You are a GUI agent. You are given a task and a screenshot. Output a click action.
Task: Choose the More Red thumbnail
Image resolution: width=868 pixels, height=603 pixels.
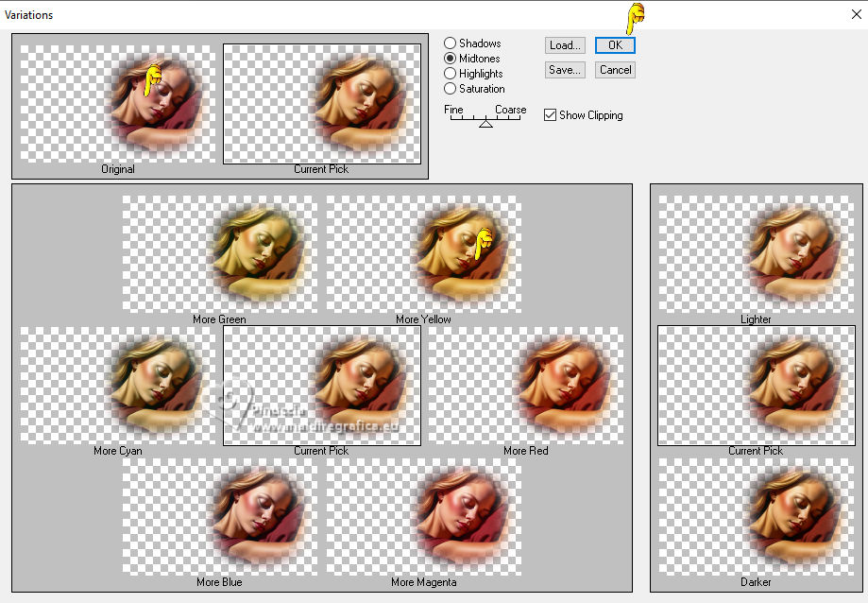coord(526,386)
